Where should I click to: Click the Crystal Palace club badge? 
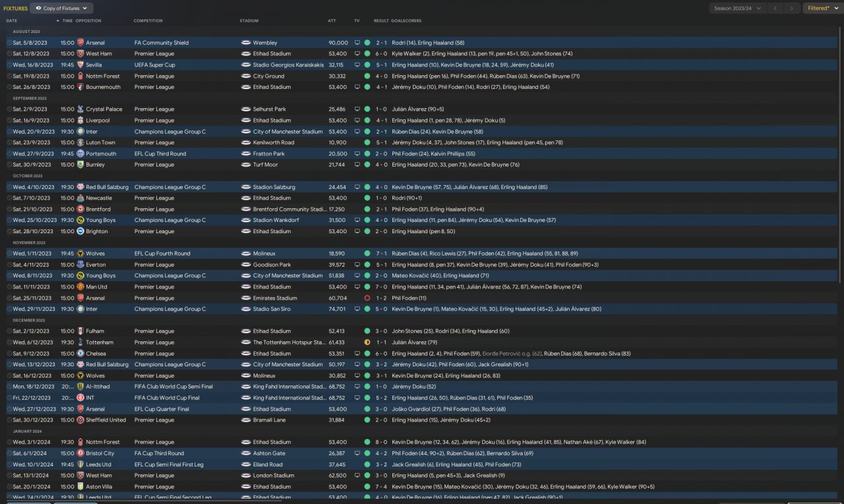coord(80,109)
